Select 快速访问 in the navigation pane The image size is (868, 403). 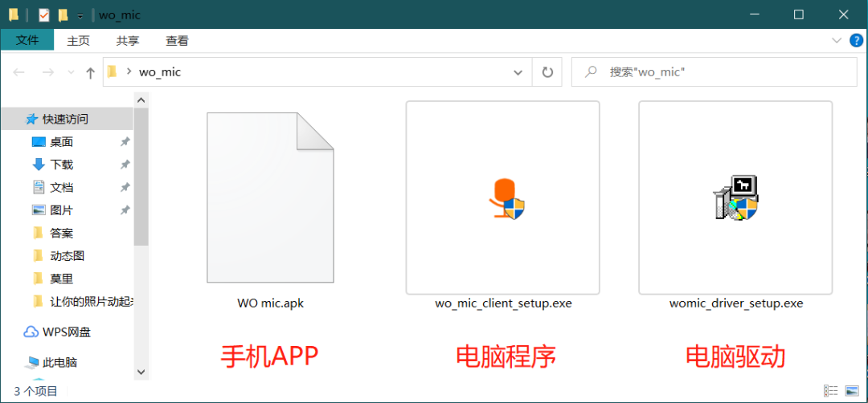67,119
